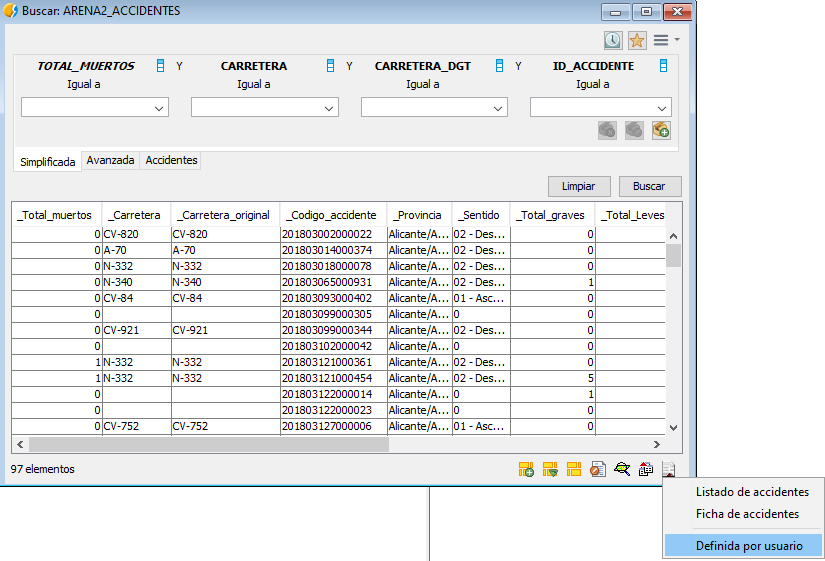Sort by _Total_muertos column header
The image size is (825, 561).
56,215
